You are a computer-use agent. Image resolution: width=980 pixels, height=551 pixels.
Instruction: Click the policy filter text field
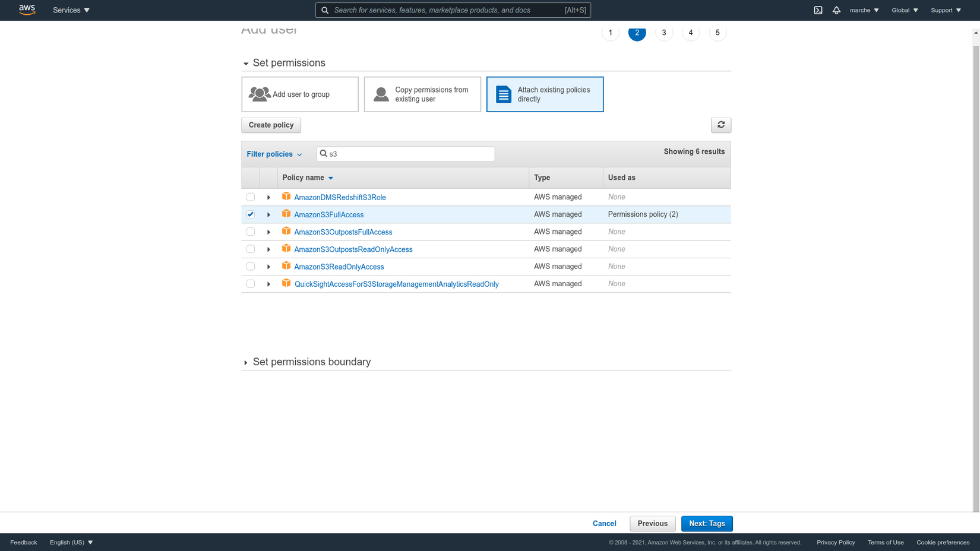pyautogui.click(x=406, y=154)
